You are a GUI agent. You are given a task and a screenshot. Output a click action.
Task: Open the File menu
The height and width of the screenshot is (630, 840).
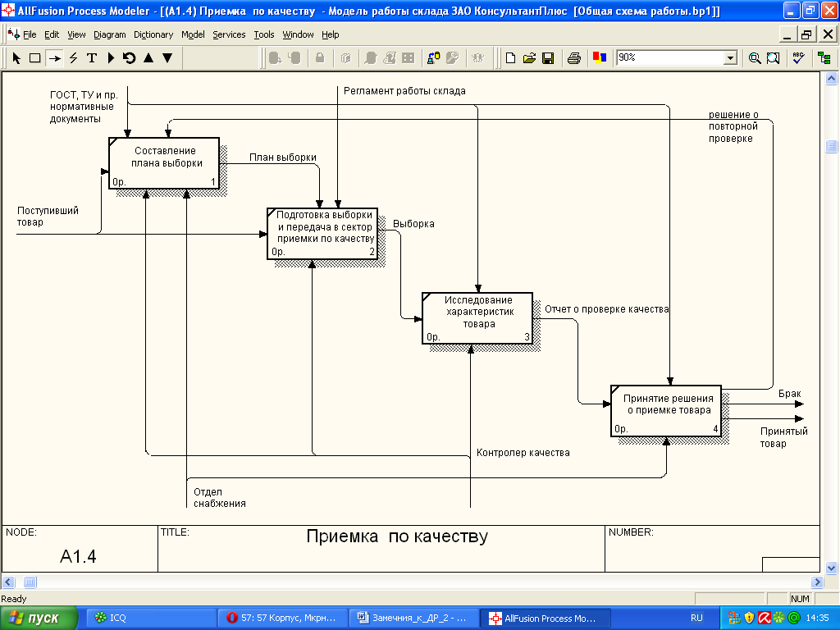(x=30, y=34)
